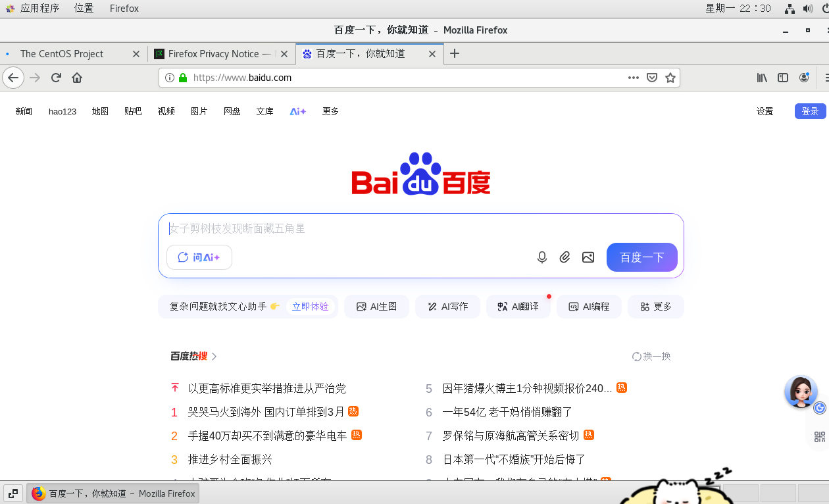Click into the Baidu search input box
Screen dimensions: 829x504
(x=421, y=228)
